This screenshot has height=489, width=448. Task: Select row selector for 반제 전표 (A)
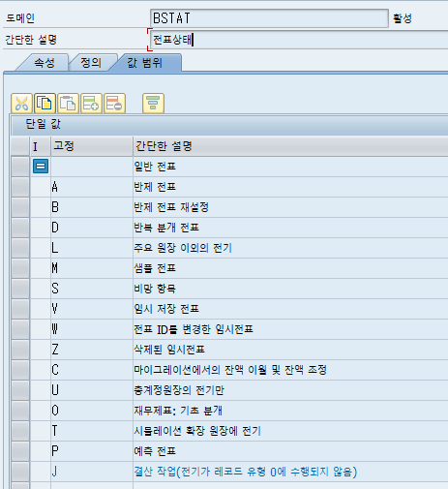click(20, 187)
